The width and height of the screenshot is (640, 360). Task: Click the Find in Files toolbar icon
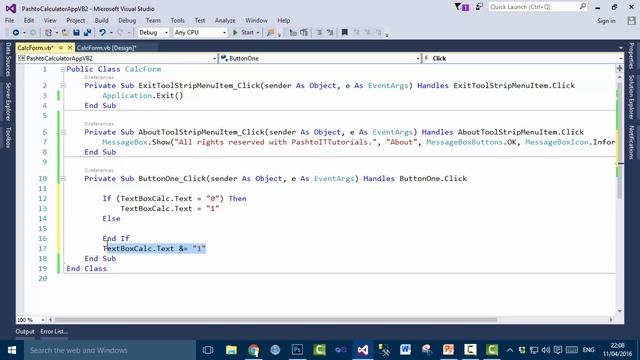tap(270, 32)
